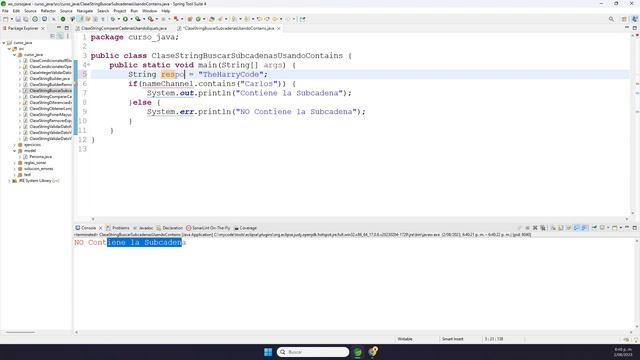Click the green Run toolbar button
This screenshot has height=360, width=640.
(x=125, y=19)
